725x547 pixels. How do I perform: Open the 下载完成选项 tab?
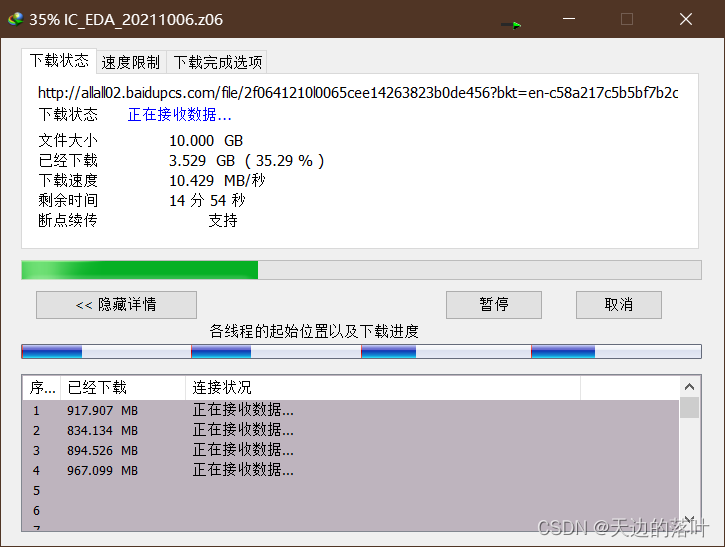[x=217, y=62]
